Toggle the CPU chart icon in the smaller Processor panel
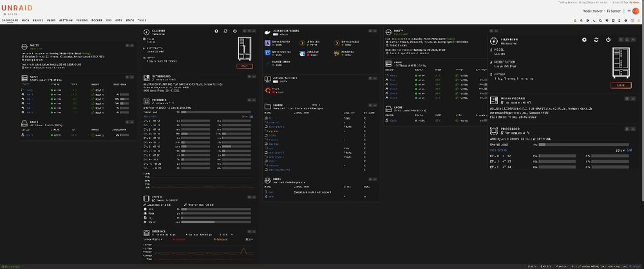The width and height of the screenshot is (644, 269). (251, 116)
